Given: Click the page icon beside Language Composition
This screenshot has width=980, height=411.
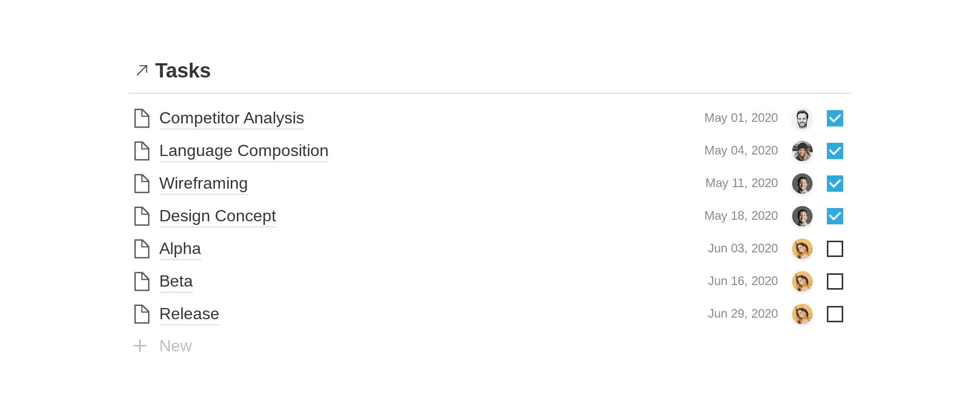Looking at the screenshot, I should click(x=141, y=151).
